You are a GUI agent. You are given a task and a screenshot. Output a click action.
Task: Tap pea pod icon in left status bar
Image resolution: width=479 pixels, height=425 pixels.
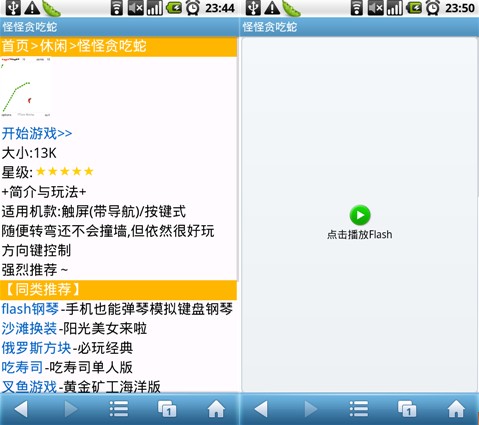click(x=51, y=8)
